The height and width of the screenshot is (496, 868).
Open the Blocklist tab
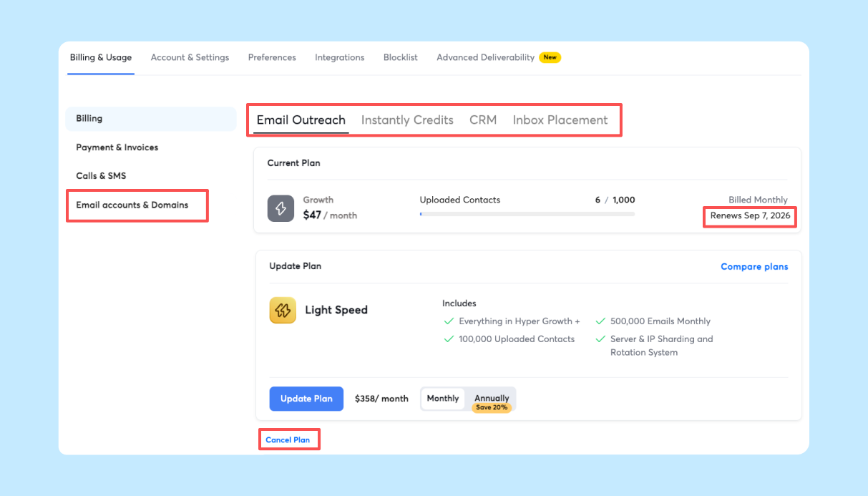[x=401, y=57]
